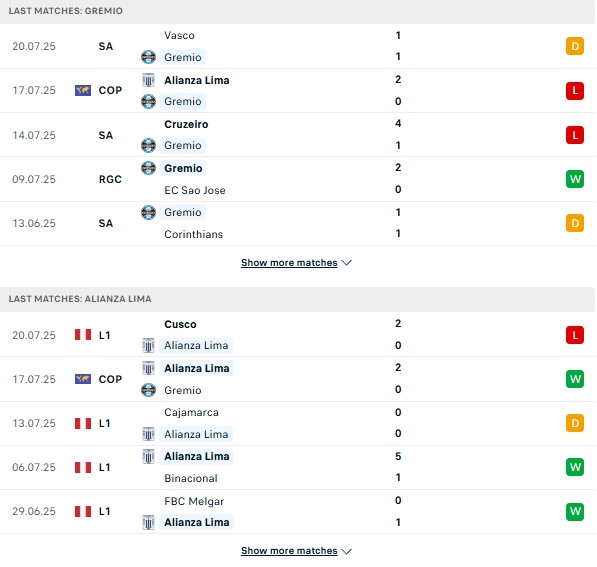This screenshot has height=567, width=597.
Task: Click the red L badge for Cruzeiro match
Action: [575, 135]
